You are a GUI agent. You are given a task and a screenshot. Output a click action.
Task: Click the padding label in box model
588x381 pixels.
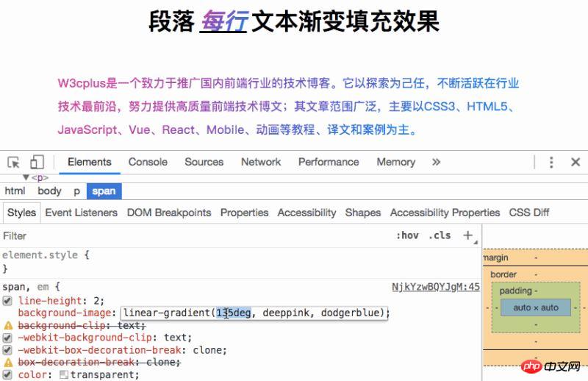tap(516, 291)
